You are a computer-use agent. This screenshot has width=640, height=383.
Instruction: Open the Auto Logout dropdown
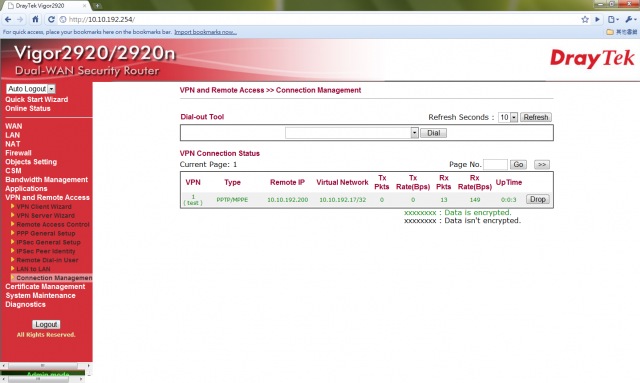tap(31, 89)
